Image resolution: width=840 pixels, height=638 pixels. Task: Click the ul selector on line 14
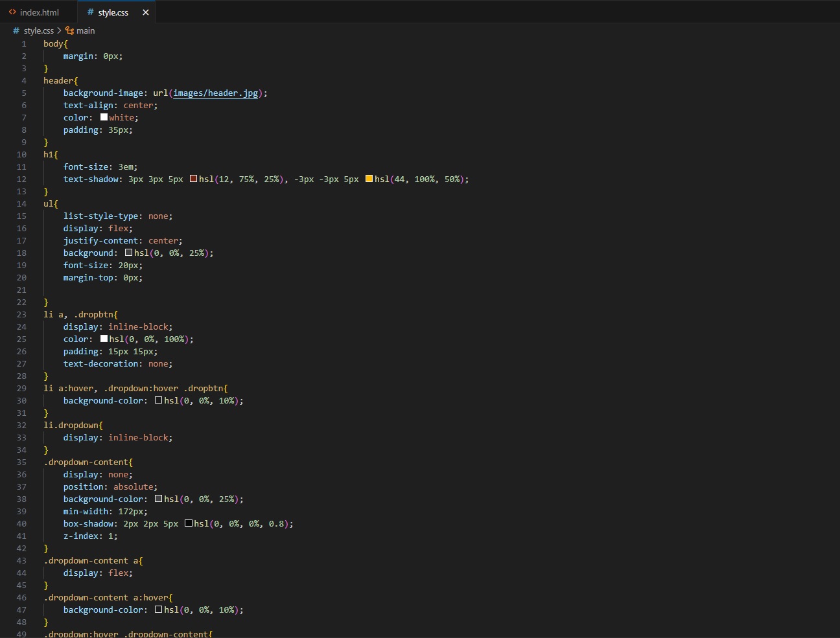[48, 203]
